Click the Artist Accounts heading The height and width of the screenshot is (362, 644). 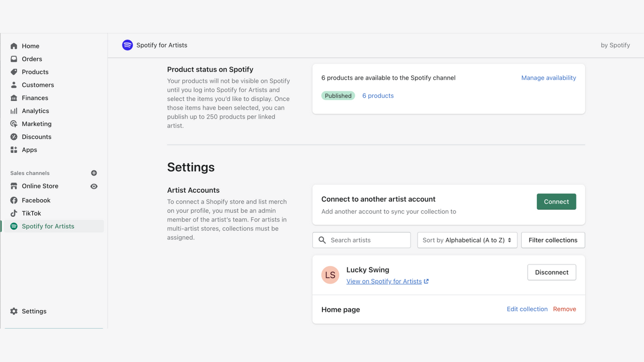[193, 190]
